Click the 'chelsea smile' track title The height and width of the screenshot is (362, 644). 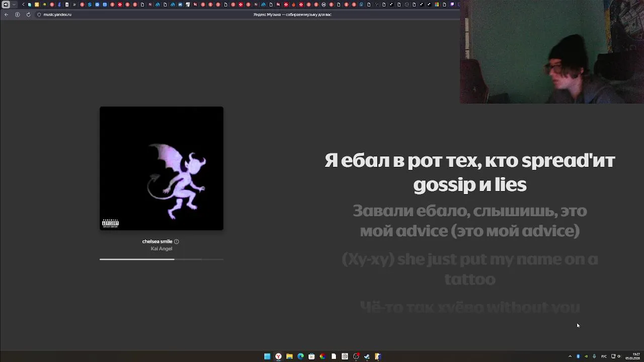(x=157, y=241)
